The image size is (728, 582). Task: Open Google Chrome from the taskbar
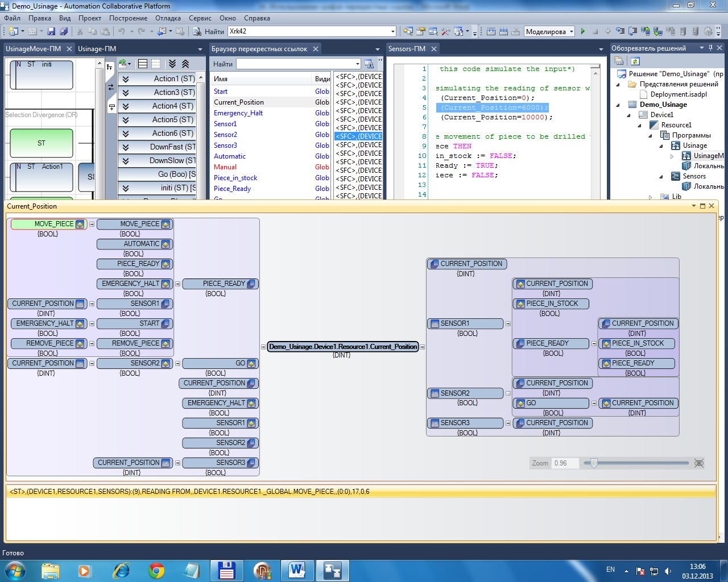coord(156,570)
